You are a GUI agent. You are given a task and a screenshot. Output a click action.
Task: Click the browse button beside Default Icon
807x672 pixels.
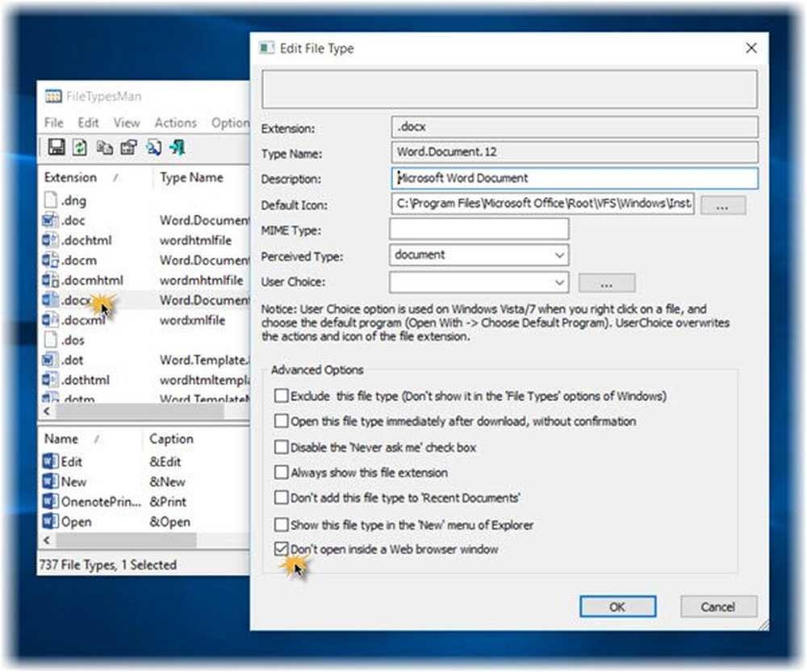coord(722,206)
